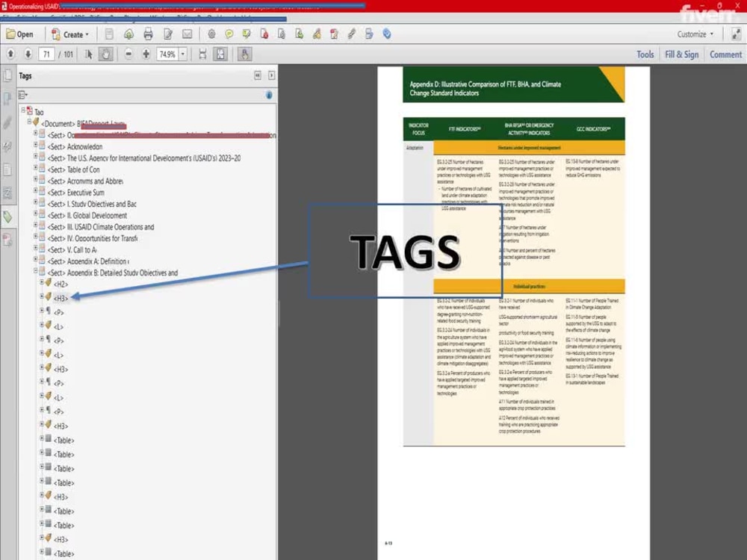Open the Tools pane

645,55
